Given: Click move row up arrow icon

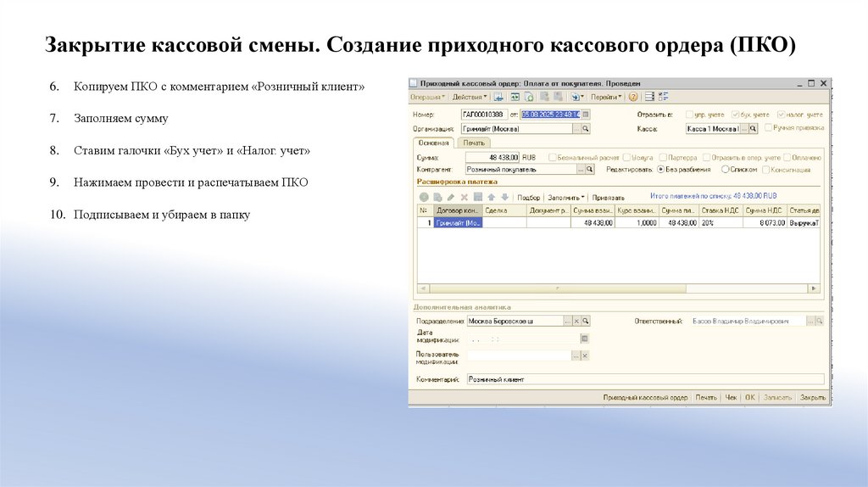Looking at the screenshot, I should 491,197.
